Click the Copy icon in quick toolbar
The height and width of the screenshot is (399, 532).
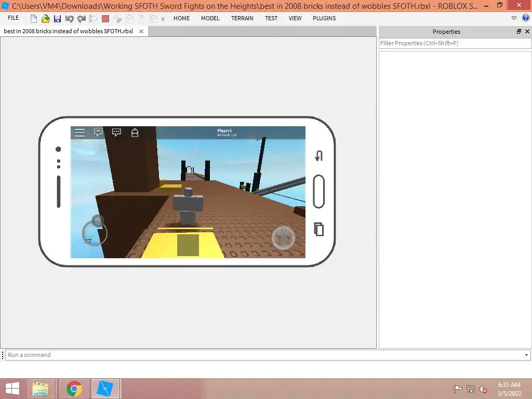click(x=129, y=19)
